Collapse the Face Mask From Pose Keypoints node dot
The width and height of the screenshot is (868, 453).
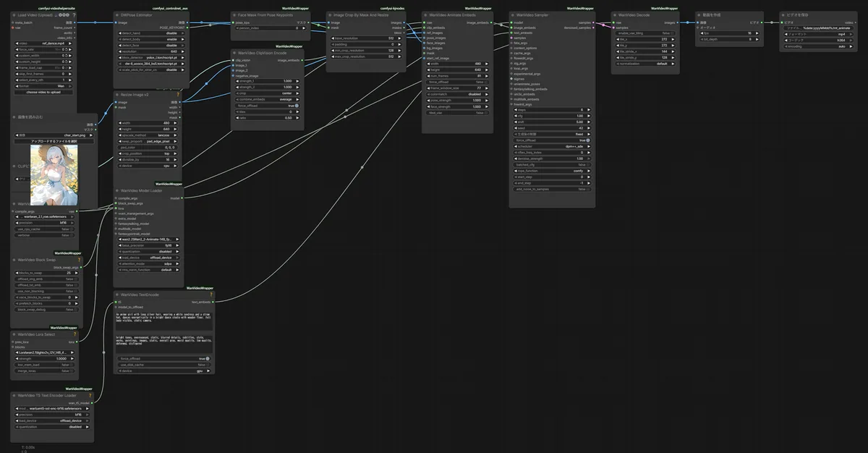click(x=235, y=14)
